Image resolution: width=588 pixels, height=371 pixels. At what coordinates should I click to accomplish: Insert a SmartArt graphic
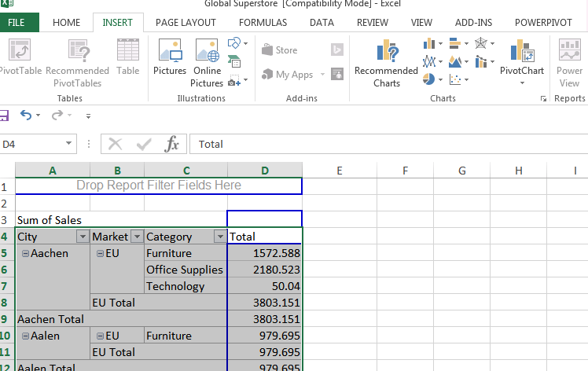(x=234, y=61)
